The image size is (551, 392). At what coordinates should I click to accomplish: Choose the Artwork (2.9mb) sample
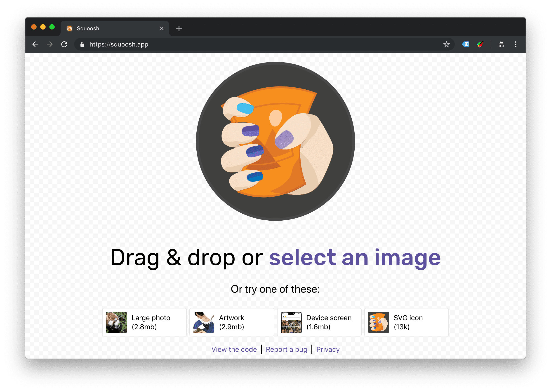(232, 322)
